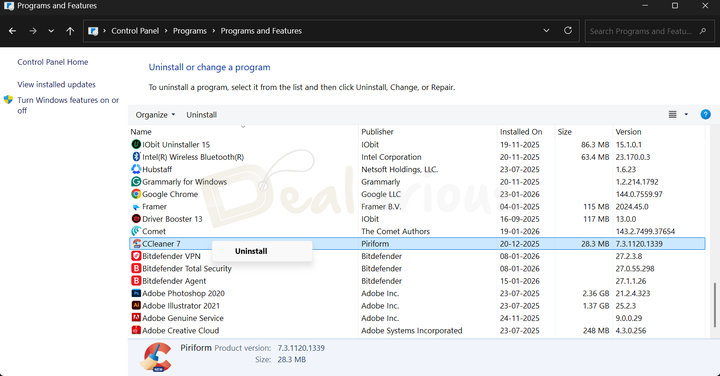Screen dimensions: 720x376
Task: Click the 2.36 GB size cell
Action: click(596, 293)
